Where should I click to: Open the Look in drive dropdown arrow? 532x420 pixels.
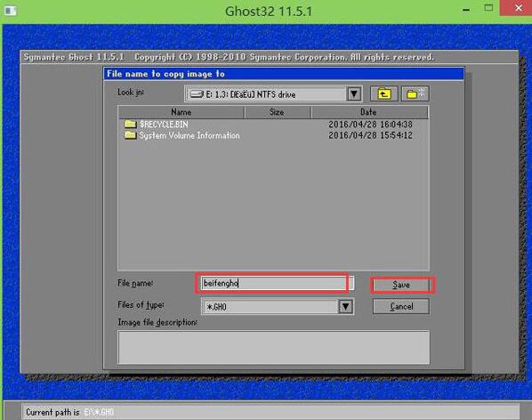tap(354, 94)
